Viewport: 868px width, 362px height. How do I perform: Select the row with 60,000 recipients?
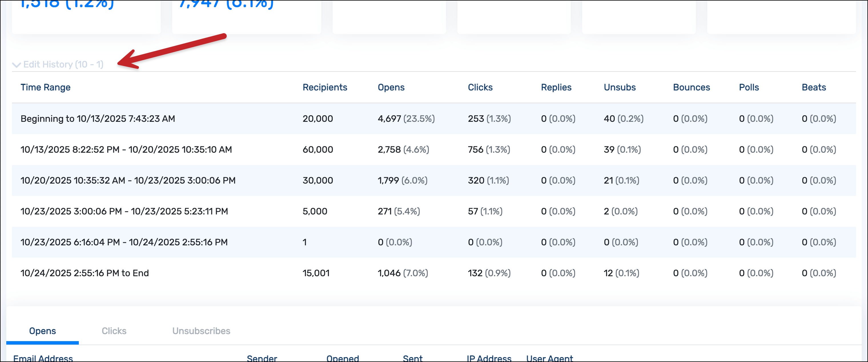(318, 150)
